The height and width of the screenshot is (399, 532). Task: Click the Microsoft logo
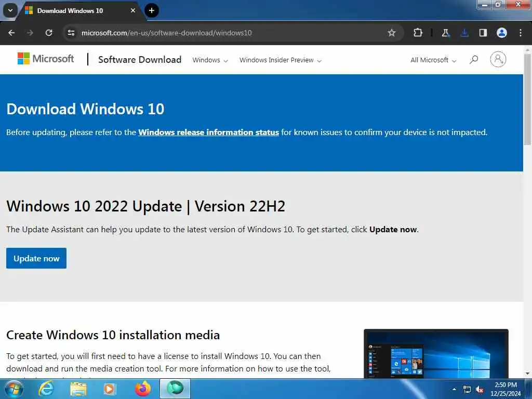pyautogui.click(x=46, y=59)
